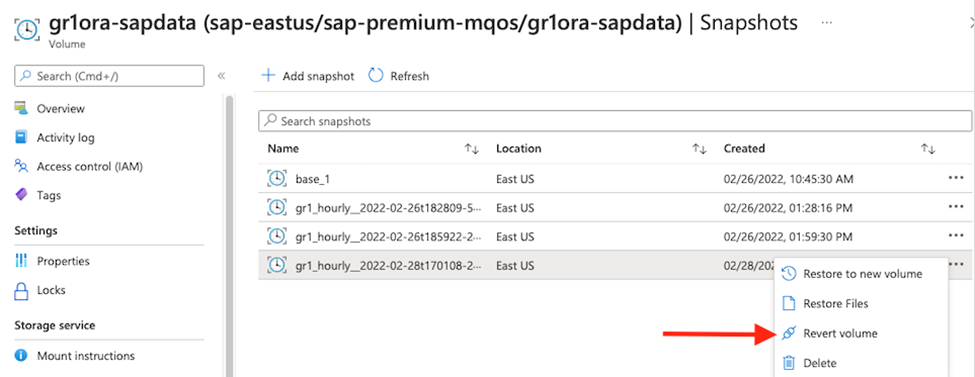Open Overview in the sidebar
The height and width of the screenshot is (377, 975).
[60, 108]
